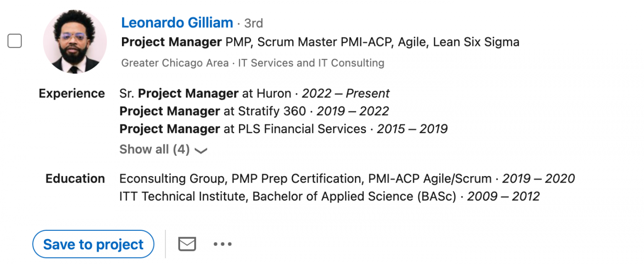Screen dimensions: 644x264
Task: Select the Project Manager at Stratify 360 entry
Action: pos(213,111)
